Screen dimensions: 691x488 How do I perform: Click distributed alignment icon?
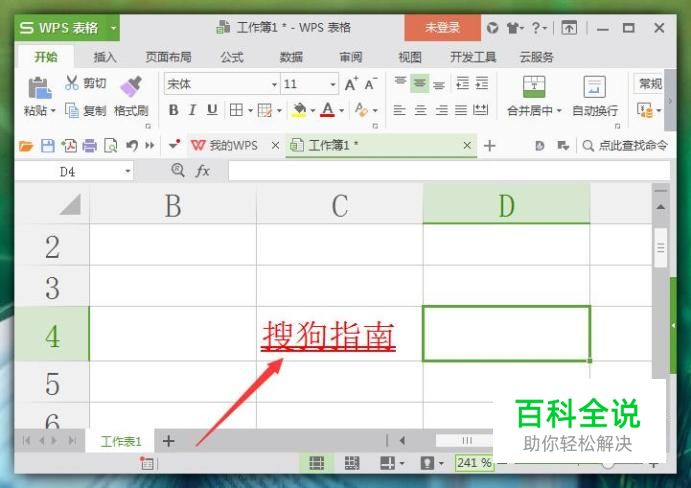(480, 110)
